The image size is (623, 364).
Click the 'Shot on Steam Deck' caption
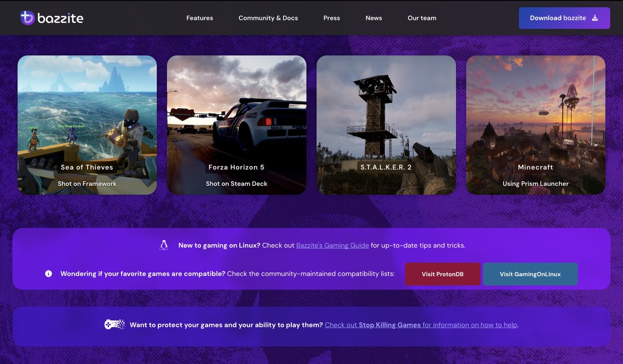pos(237,184)
